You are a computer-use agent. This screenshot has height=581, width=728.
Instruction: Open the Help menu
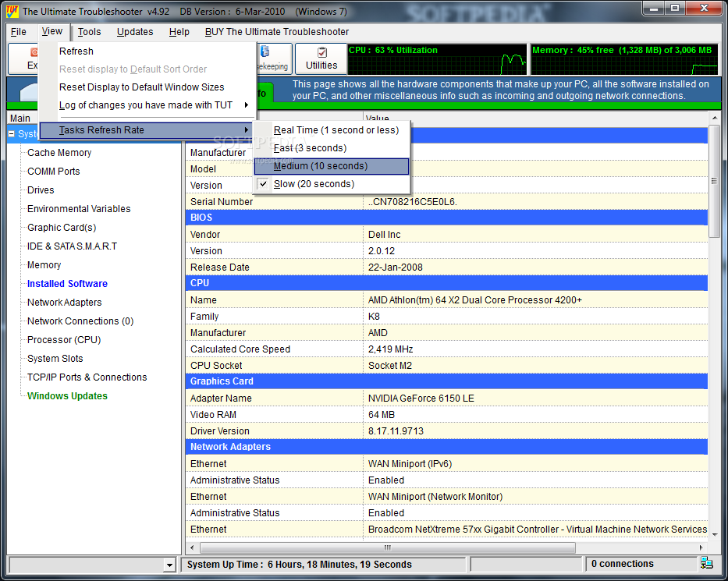pos(179,31)
